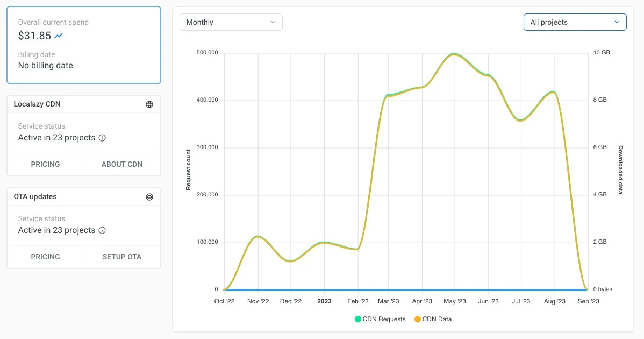Open PRICING under Localazy CDN

pyautogui.click(x=46, y=164)
